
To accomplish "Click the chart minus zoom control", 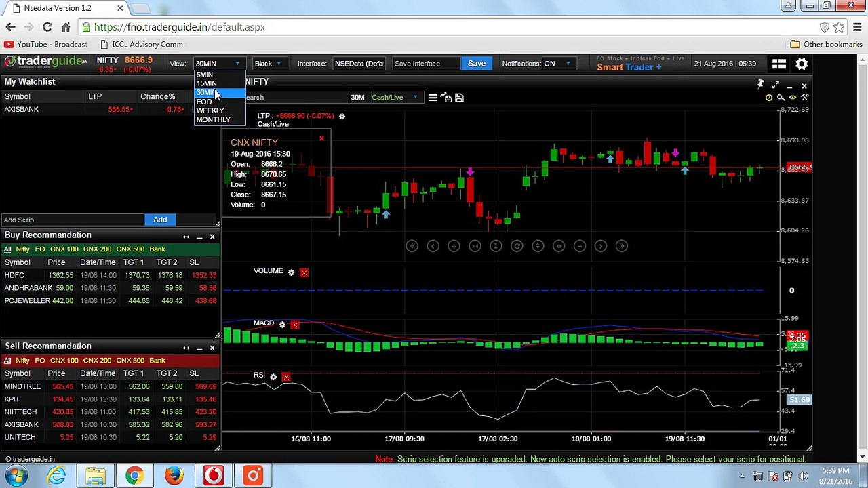I will tap(580, 246).
